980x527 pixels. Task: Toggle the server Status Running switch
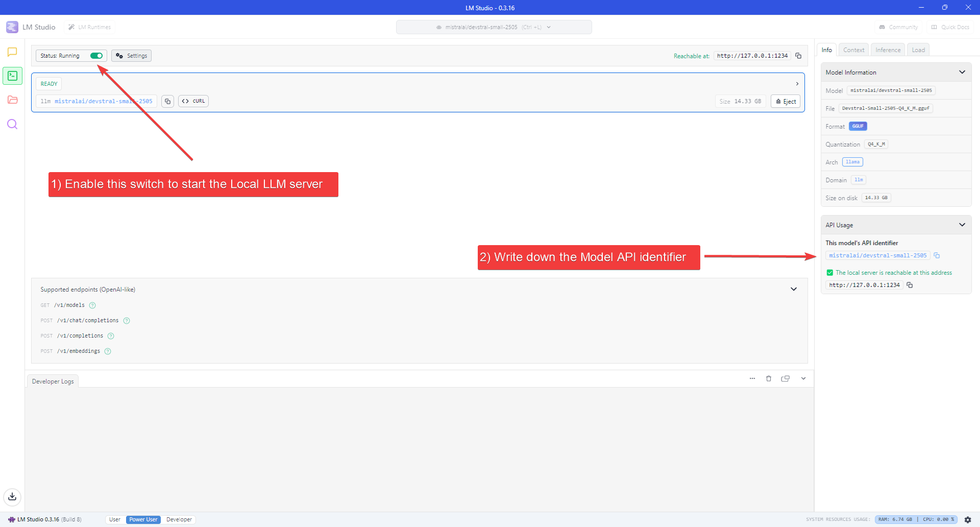tap(96, 56)
